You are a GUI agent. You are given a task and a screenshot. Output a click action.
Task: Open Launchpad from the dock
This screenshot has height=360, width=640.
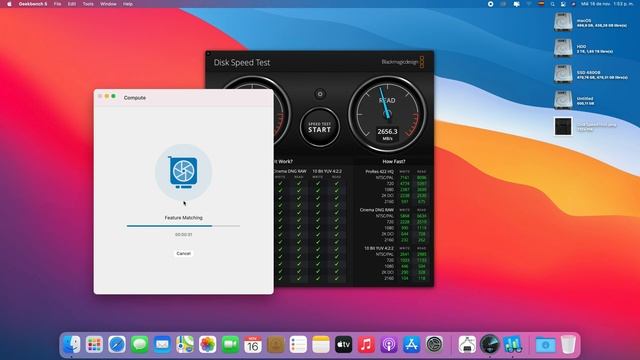(94, 345)
